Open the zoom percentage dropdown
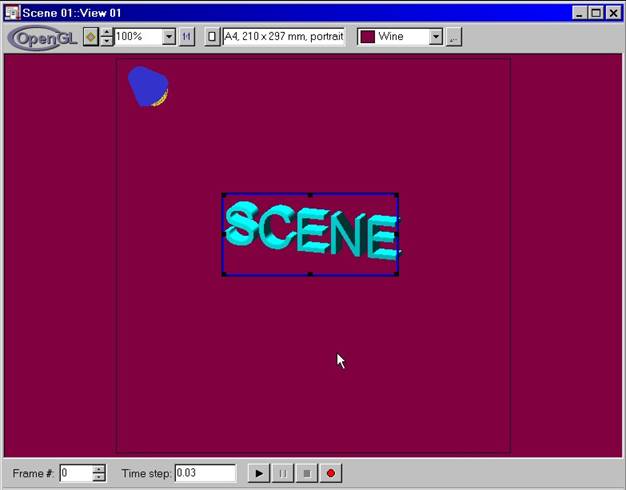The width and height of the screenshot is (626, 490). coord(168,37)
